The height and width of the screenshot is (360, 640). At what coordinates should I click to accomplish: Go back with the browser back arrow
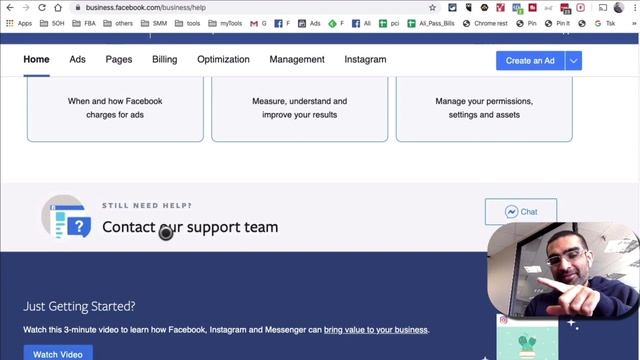10,7
